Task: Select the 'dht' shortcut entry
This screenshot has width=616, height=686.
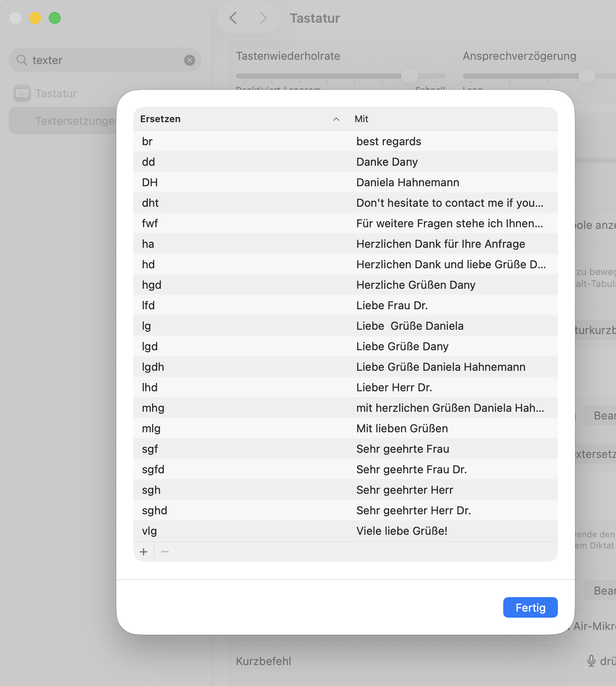Action: 150,203
